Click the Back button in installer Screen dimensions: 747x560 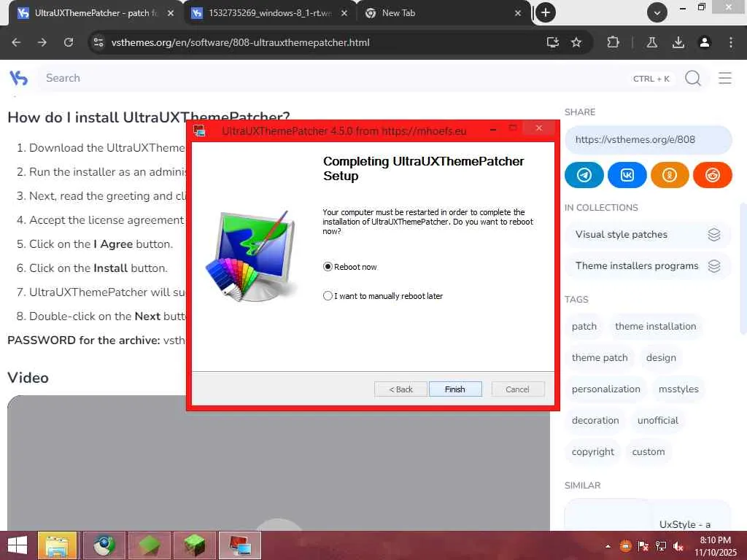(x=400, y=389)
